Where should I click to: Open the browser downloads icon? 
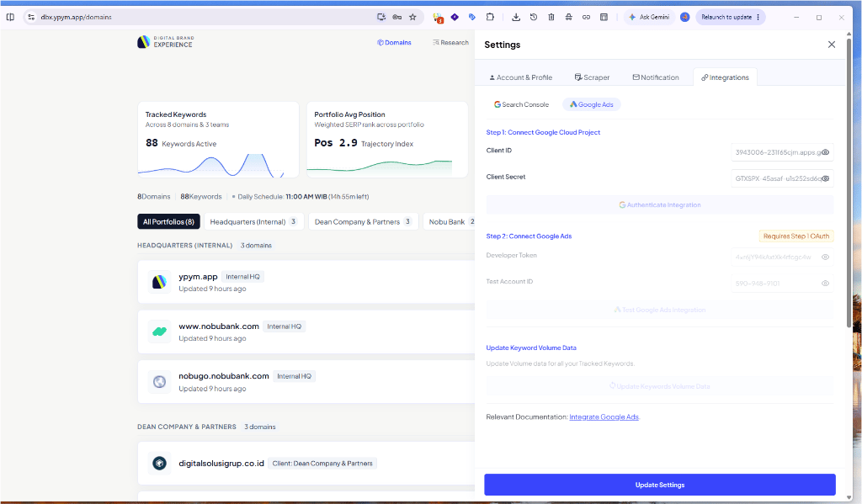[516, 17]
